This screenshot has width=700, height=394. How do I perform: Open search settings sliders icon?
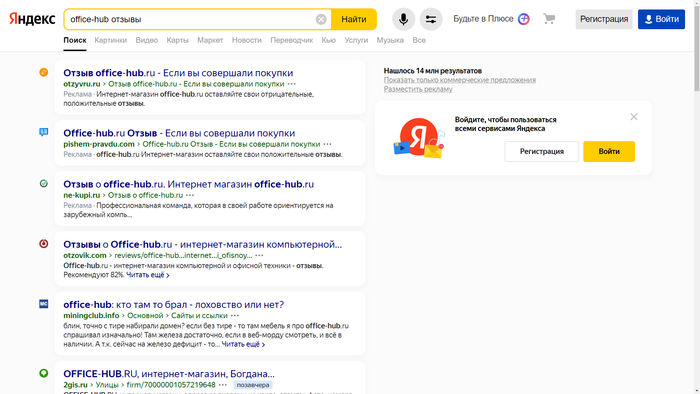(x=431, y=19)
